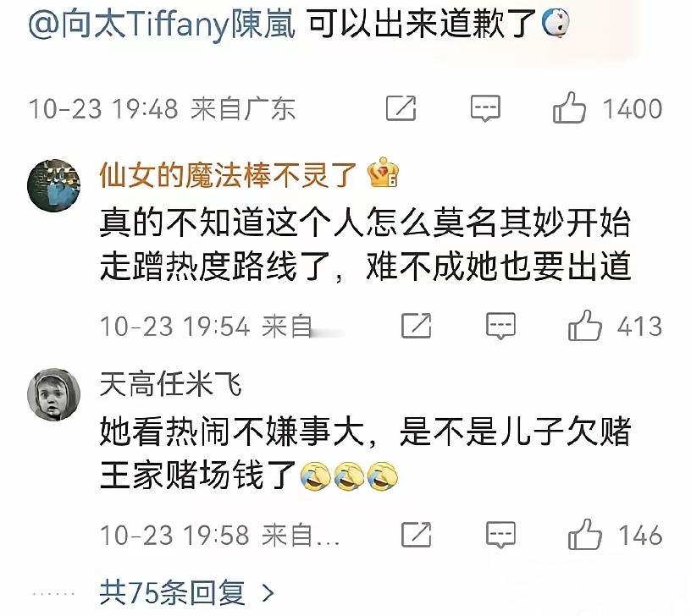Like the comment with 1400 likes
The width and height of the screenshot is (691, 616).
point(569,107)
